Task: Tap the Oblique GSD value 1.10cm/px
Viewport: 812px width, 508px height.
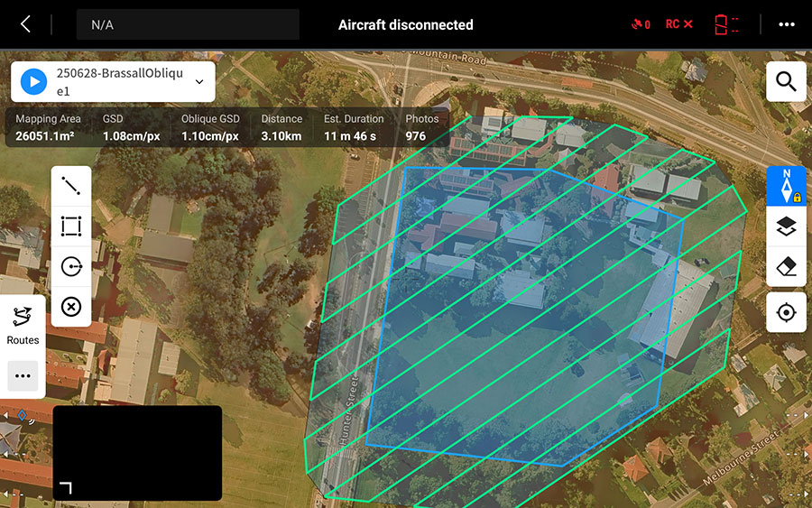Action: (209, 136)
